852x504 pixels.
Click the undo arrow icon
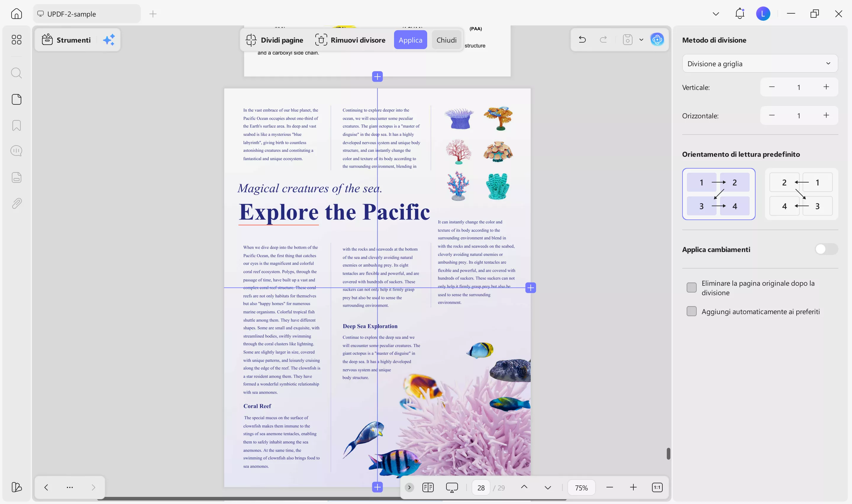click(x=582, y=39)
